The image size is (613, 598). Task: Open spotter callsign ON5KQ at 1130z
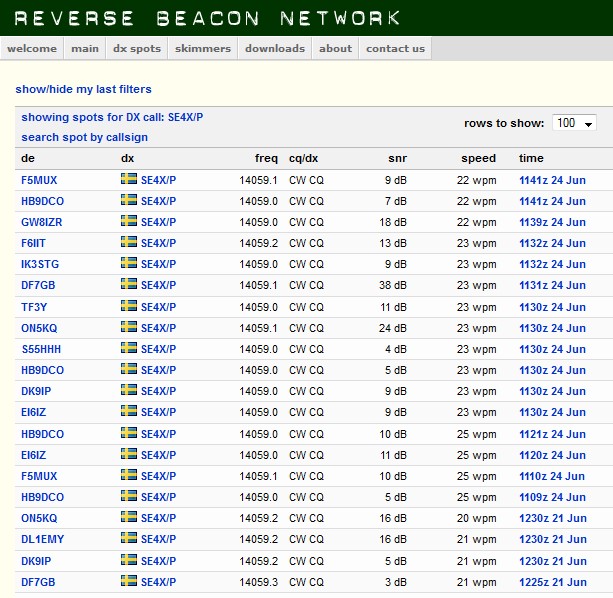click(39, 328)
